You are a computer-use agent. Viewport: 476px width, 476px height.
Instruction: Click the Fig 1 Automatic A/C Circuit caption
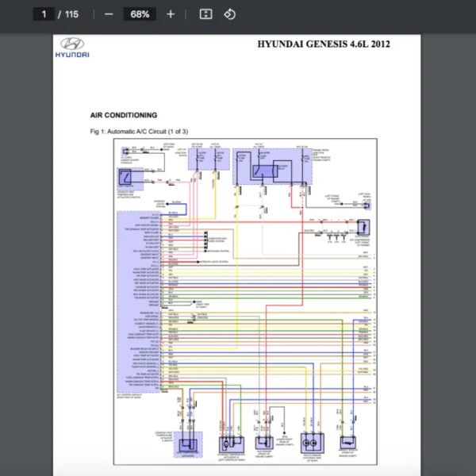139,131
